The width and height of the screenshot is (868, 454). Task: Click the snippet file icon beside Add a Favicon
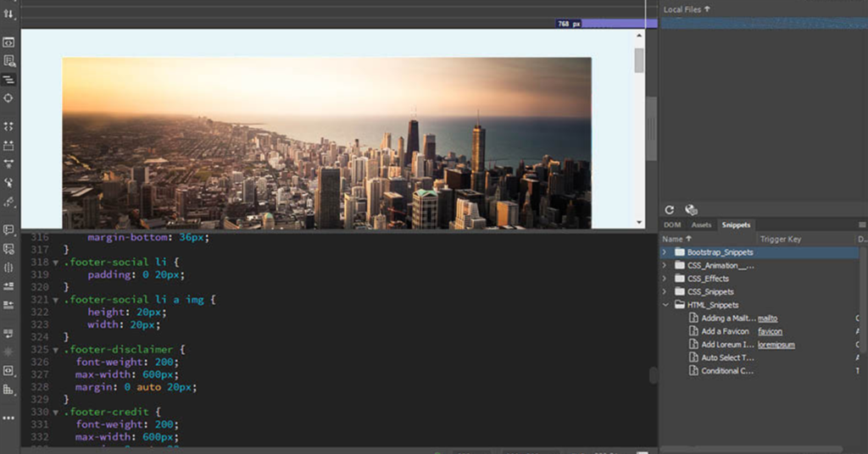tap(693, 331)
